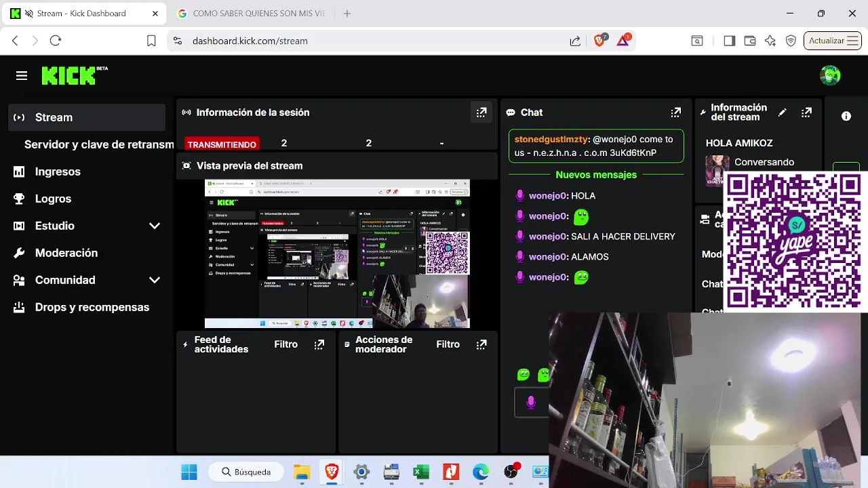Close the Stream - Kick Dashboard tab
This screenshot has width=868, height=488.
155,14
